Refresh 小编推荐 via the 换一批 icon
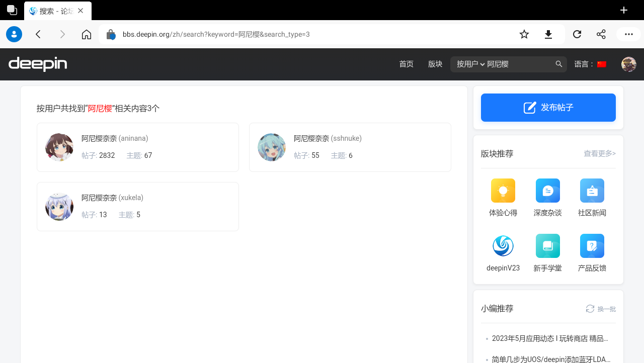 click(x=590, y=309)
